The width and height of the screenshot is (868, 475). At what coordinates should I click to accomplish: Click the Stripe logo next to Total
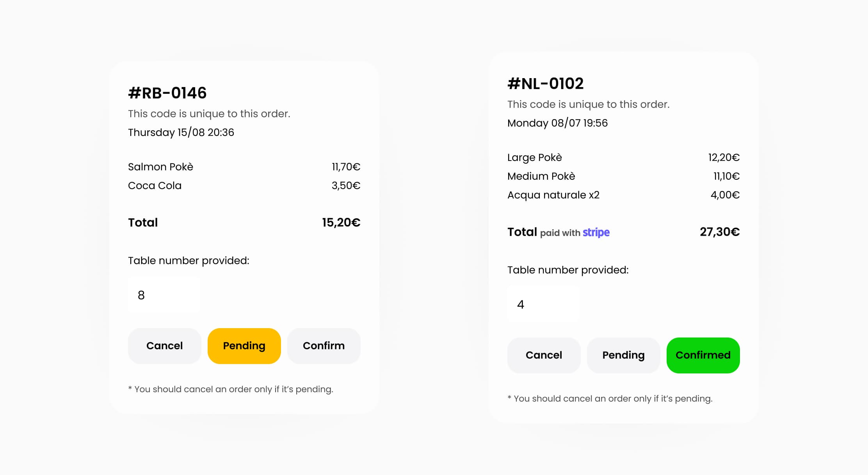tap(596, 232)
